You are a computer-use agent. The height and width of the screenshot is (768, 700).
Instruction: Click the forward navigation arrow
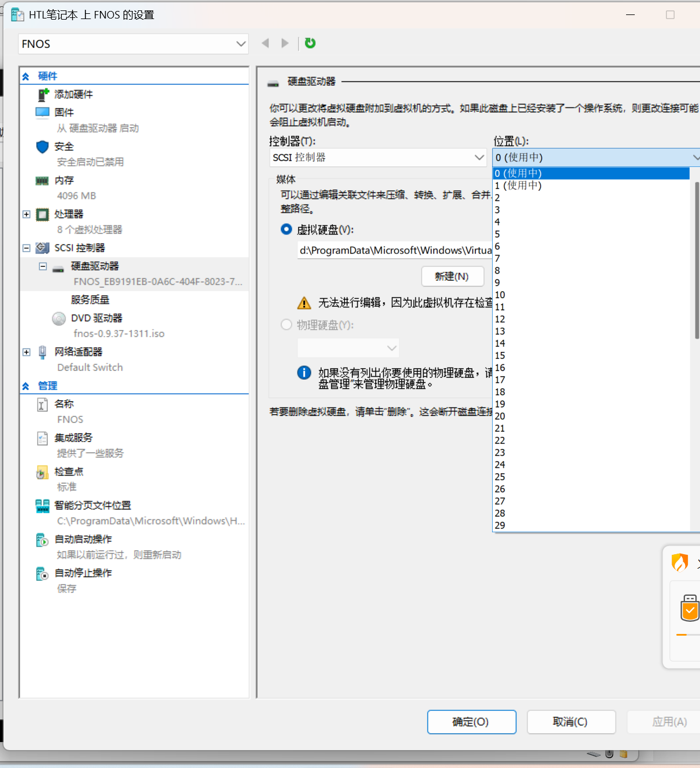click(285, 43)
